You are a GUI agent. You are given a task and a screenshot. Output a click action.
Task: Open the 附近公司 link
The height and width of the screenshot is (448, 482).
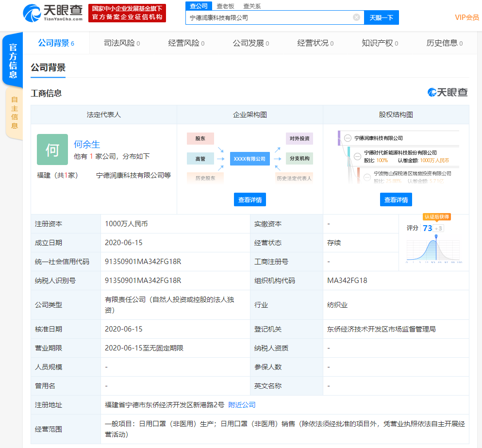pyautogui.click(x=242, y=404)
